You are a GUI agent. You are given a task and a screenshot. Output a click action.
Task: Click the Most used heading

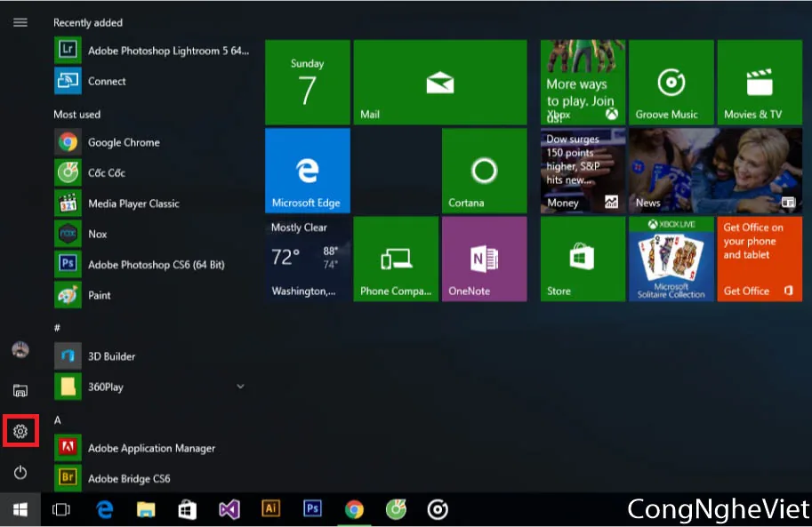pos(77,114)
